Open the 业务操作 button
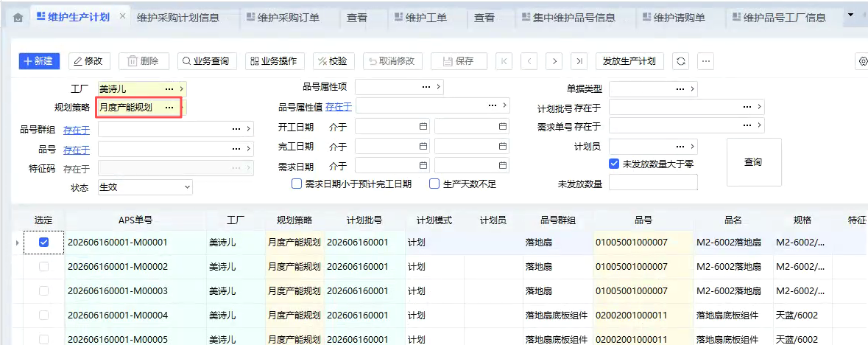The image size is (868, 345). (x=275, y=61)
